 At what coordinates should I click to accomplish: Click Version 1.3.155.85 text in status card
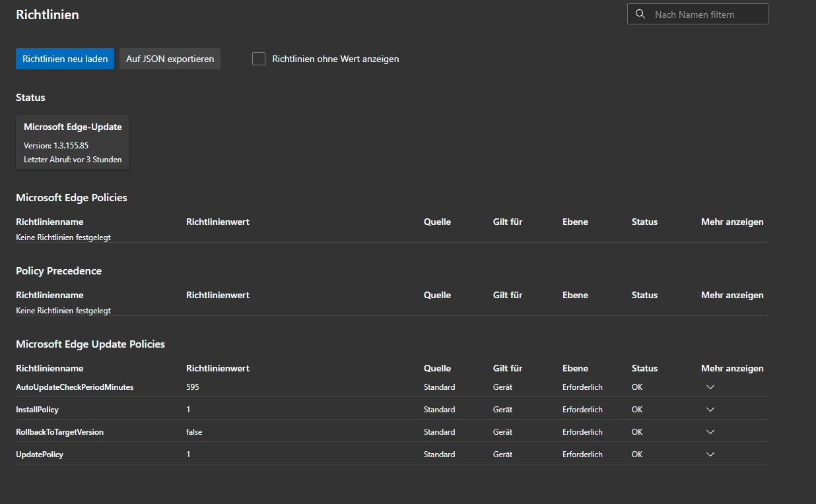click(56, 146)
